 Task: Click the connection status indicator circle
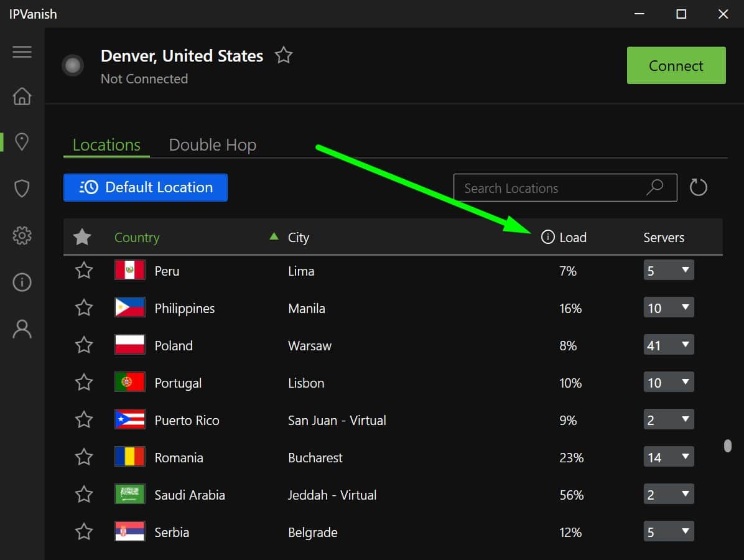[73, 65]
